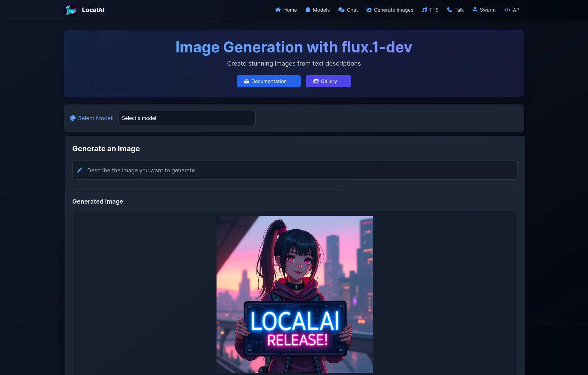Screen dimensions: 588x375
Task: Click the LOCALAI RELEASE generated image
Action: coord(295,294)
